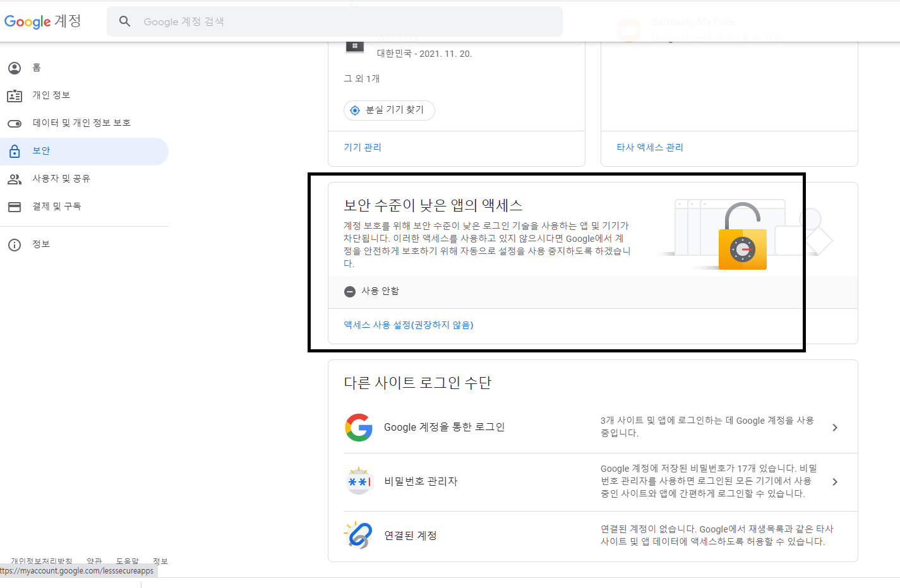
Task: Click the 그 외 1개 text
Action: [x=362, y=78]
